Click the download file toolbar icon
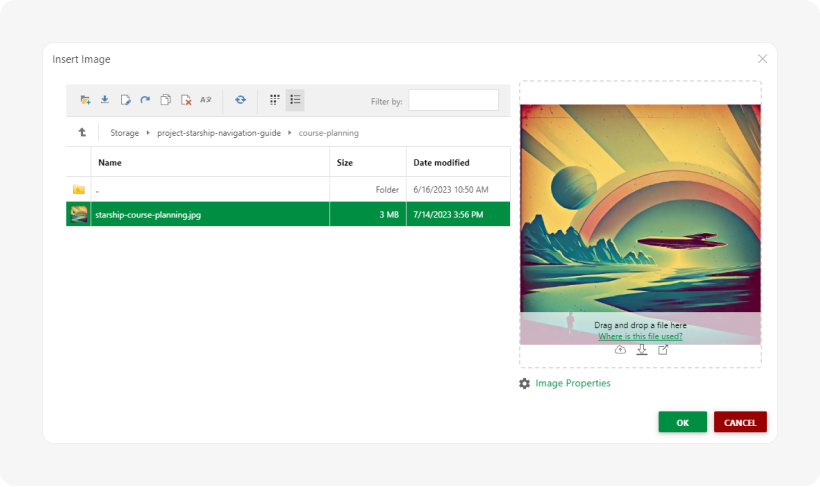 [105, 99]
